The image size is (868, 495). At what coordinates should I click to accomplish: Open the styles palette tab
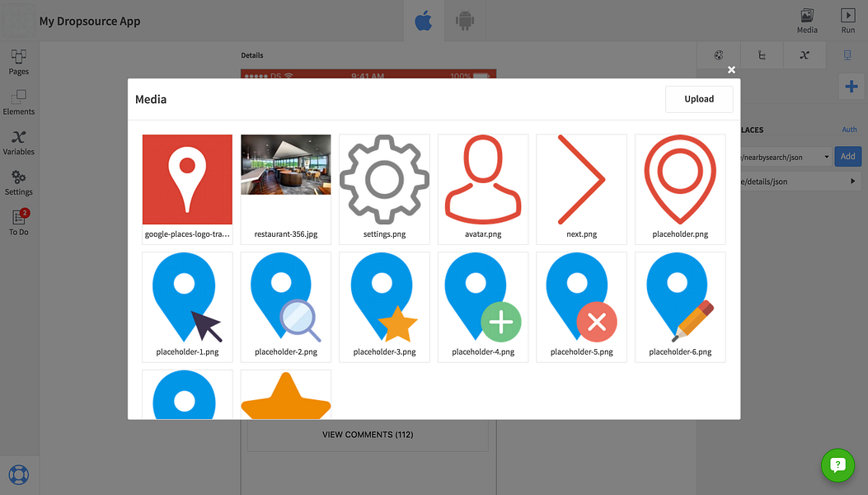719,55
